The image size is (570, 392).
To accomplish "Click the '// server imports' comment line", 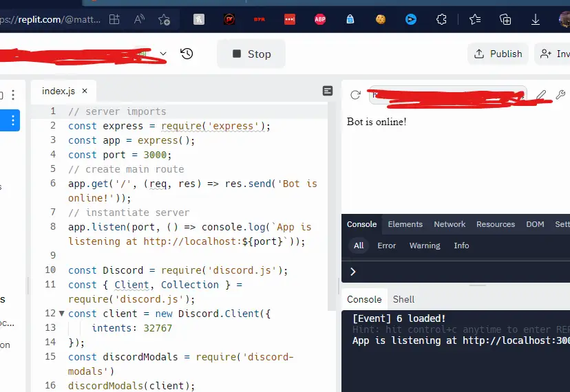I will click(x=117, y=111).
